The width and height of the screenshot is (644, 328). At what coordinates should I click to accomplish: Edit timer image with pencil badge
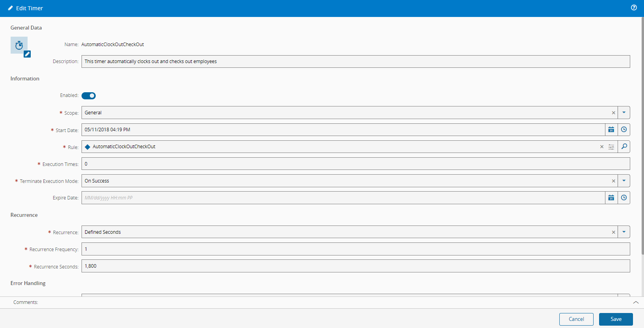coord(27,54)
